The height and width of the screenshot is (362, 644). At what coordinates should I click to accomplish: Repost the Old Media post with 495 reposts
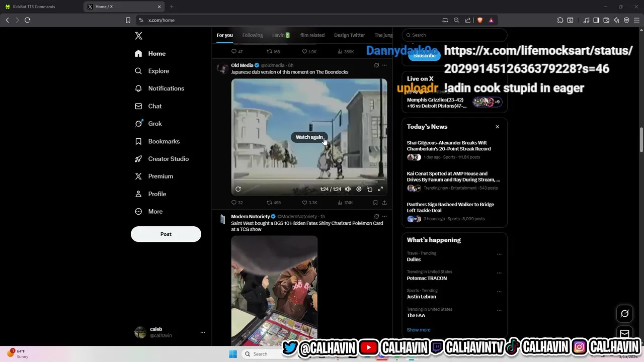coord(274,203)
